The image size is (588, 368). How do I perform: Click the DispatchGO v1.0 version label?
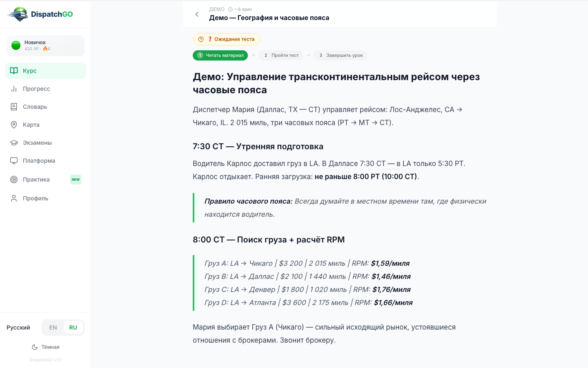tap(45, 360)
